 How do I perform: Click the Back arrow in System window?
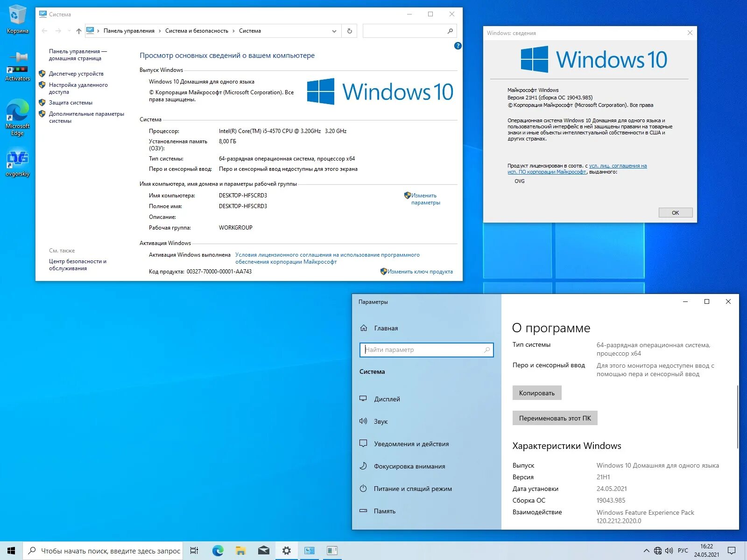pos(44,31)
